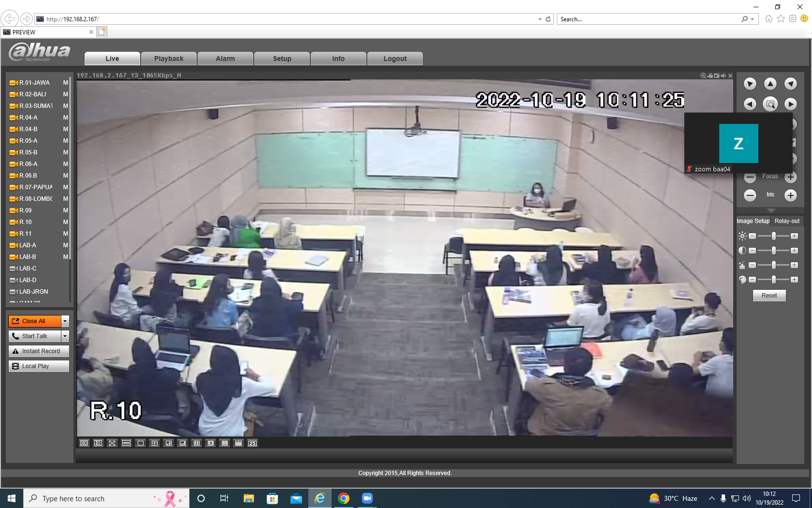Increase Focus with plus button
The width and height of the screenshot is (812, 508).
click(x=791, y=177)
